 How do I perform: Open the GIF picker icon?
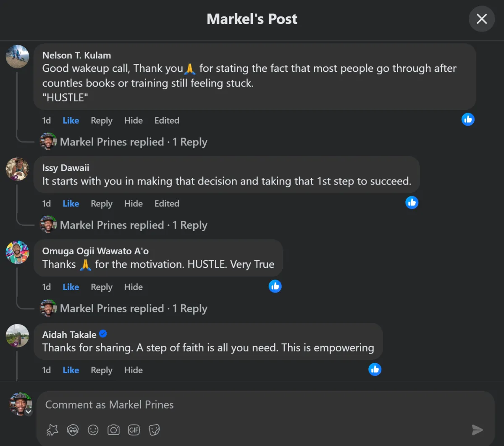[x=134, y=430]
